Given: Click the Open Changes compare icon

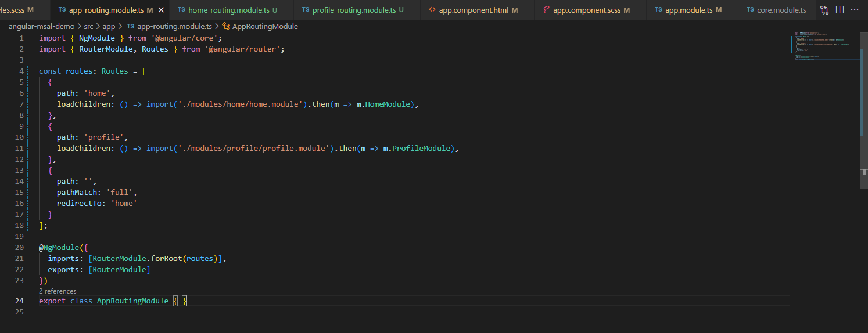Looking at the screenshot, I should pyautogui.click(x=824, y=10).
